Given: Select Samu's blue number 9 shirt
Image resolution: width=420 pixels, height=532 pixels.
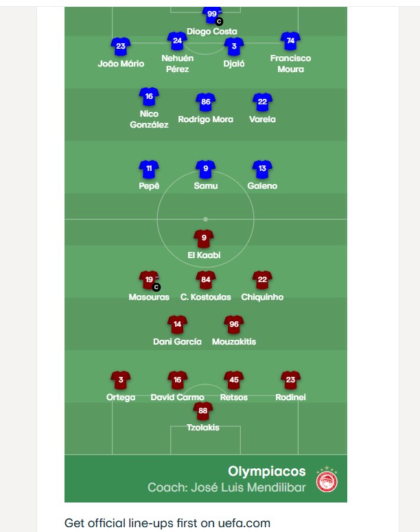Looking at the screenshot, I should [x=205, y=169].
